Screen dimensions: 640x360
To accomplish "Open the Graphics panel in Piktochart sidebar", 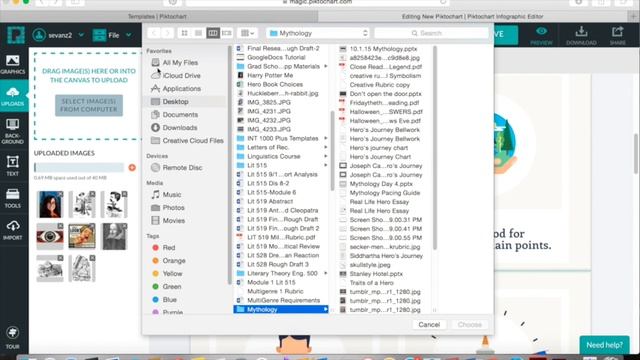I will (x=13, y=64).
